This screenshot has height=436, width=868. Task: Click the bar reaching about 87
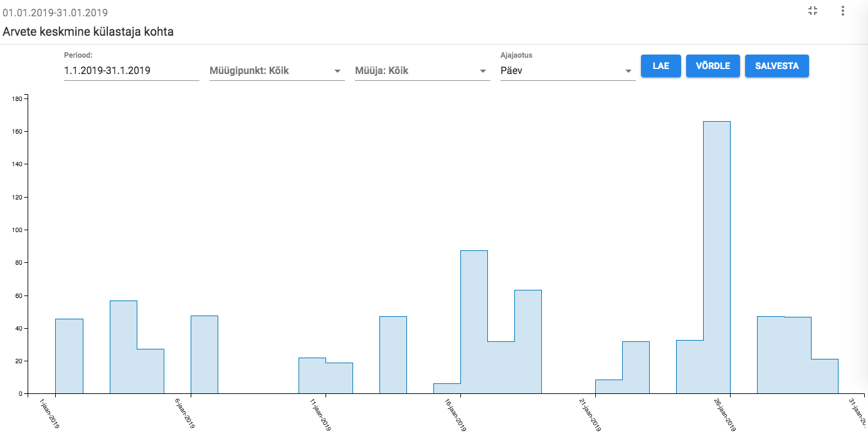pos(474,322)
